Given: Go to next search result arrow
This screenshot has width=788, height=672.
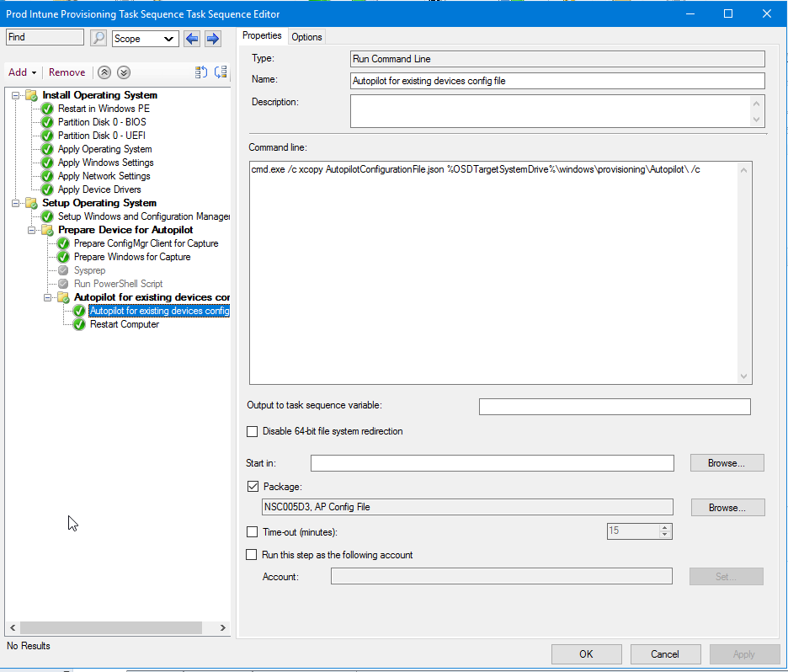Looking at the screenshot, I should click(x=213, y=39).
